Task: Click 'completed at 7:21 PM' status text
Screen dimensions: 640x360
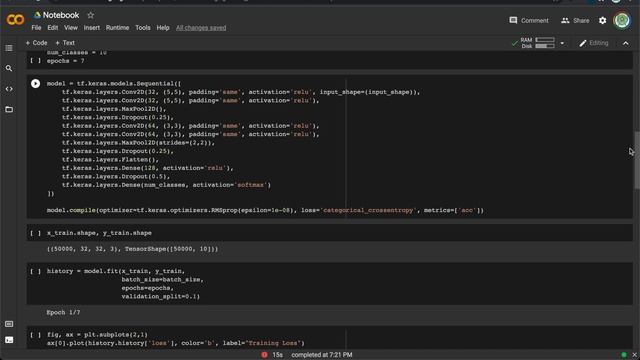Action: 322,355
